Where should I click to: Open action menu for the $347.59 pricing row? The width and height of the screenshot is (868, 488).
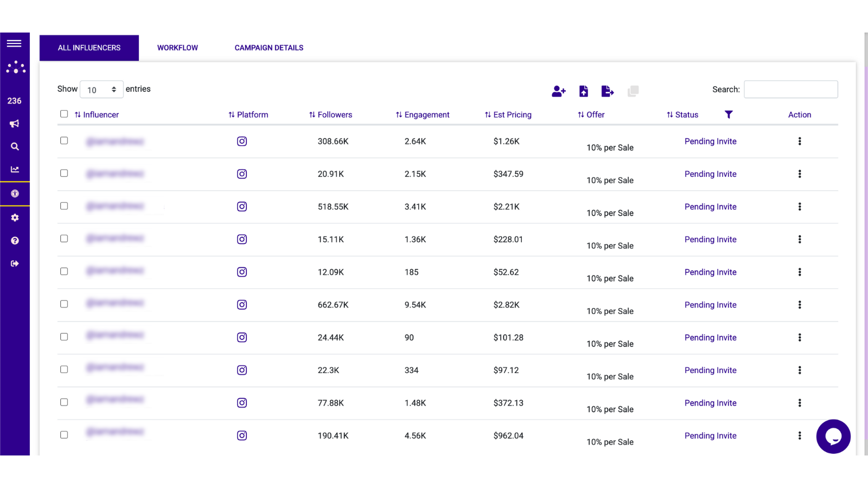[800, 174]
